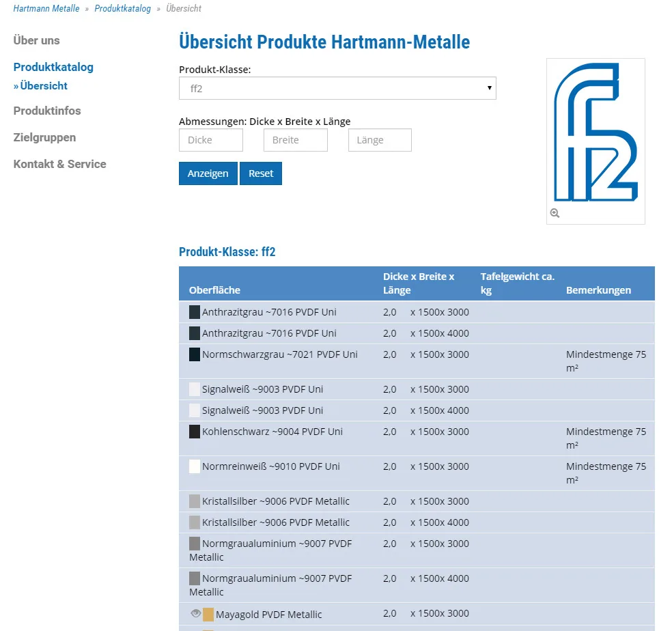
Task: Open Kontakt & Service menu item
Action: pyautogui.click(x=59, y=164)
